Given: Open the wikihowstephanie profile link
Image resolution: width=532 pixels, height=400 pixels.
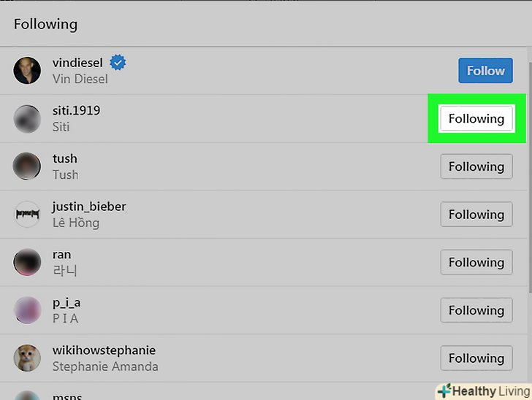Looking at the screenshot, I should 104,350.
